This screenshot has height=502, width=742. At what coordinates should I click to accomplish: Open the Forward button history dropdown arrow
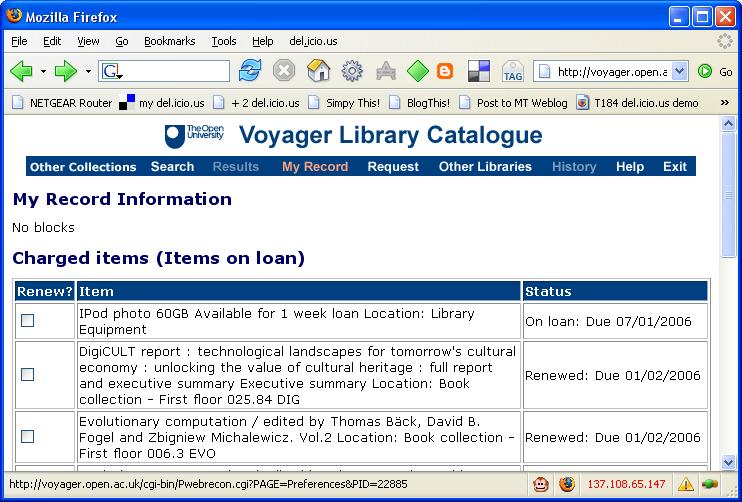click(x=88, y=71)
